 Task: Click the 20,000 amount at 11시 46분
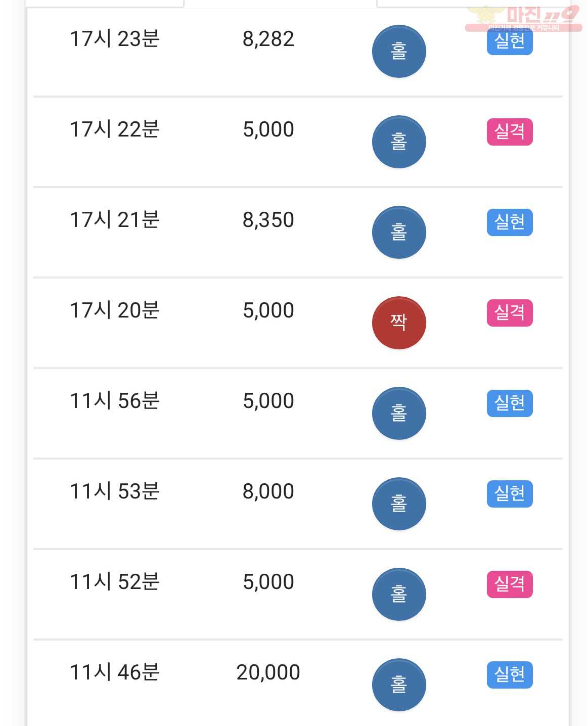[x=268, y=672]
